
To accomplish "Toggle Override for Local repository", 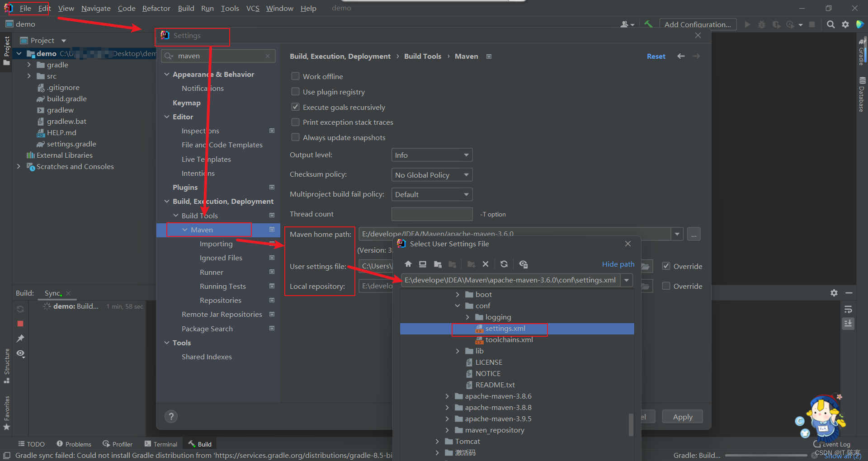I will 666,286.
